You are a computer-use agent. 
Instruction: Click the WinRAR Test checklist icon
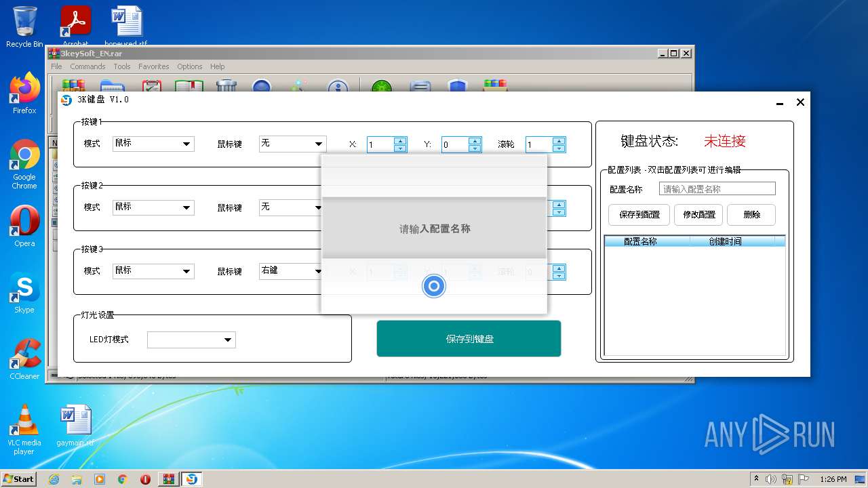point(151,86)
